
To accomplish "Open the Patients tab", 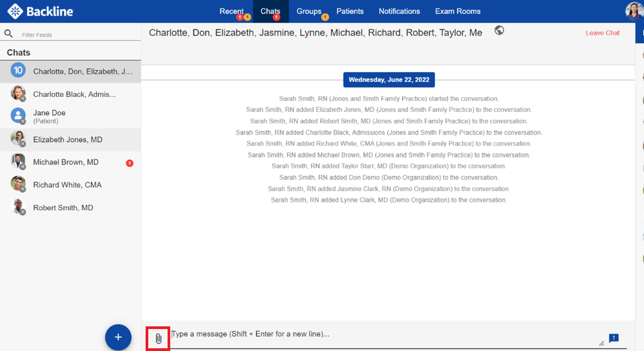I will (350, 11).
